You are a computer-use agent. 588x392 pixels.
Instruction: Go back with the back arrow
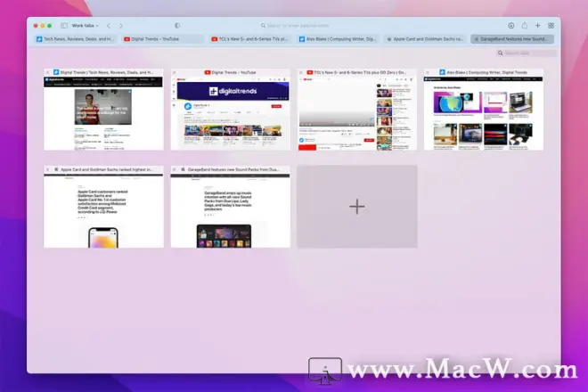[x=109, y=26]
